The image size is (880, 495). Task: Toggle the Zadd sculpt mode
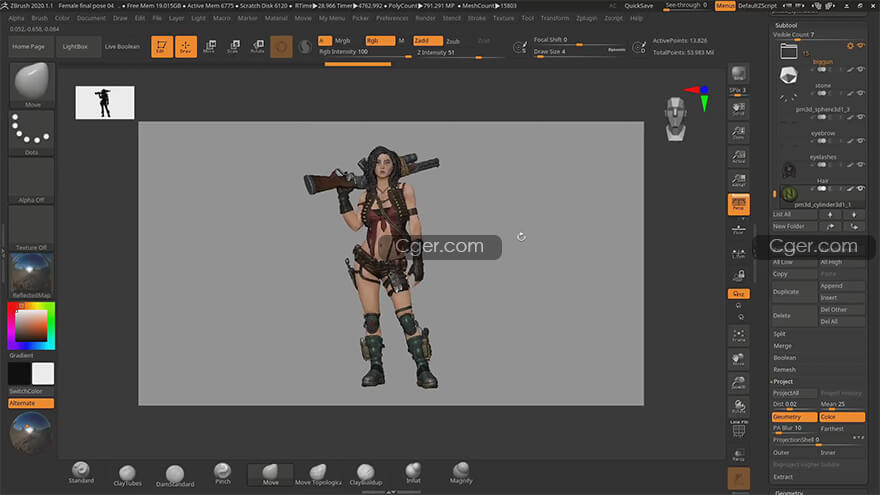pyautogui.click(x=428, y=40)
